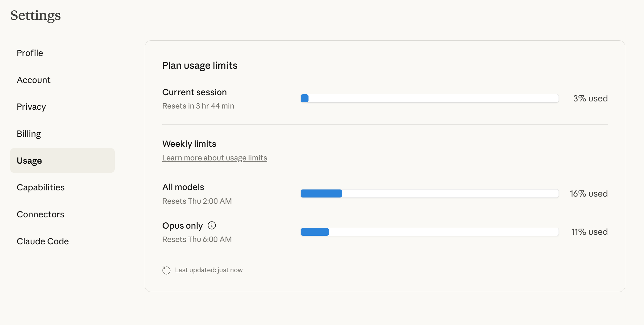Open the Profile settings section
The image size is (644, 325).
pyautogui.click(x=30, y=53)
